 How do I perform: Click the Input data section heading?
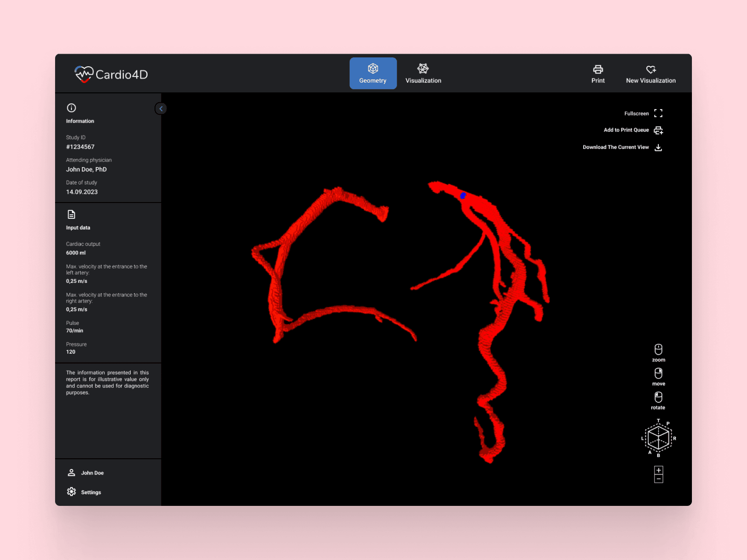click(x=78, y=228)
